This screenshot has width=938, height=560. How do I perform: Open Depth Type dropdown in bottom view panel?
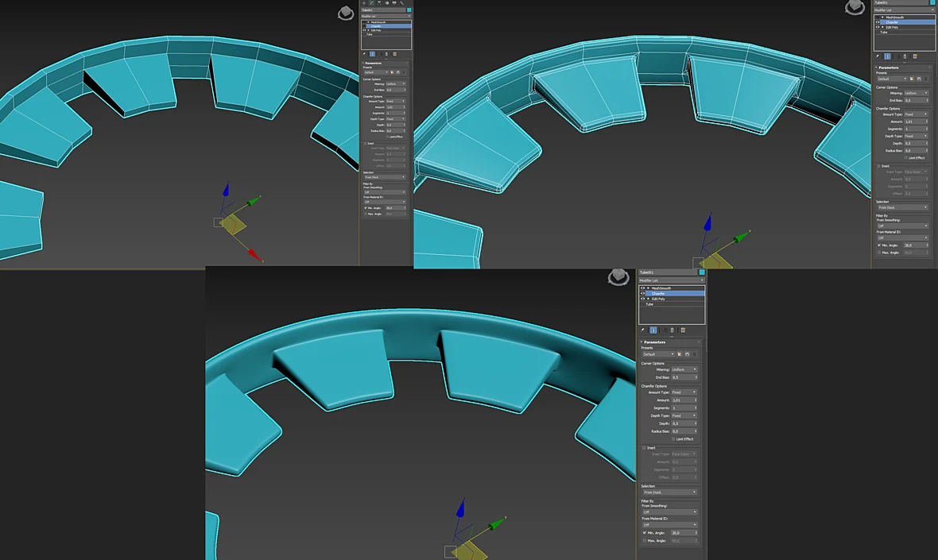click(684, 415)
